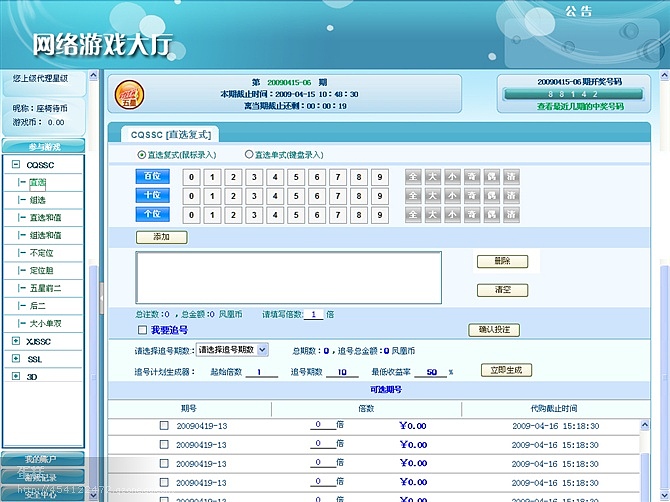Screen dimensions: 670x502
Task: Expand the SSL tree node
Action: (x=16, y=358)
